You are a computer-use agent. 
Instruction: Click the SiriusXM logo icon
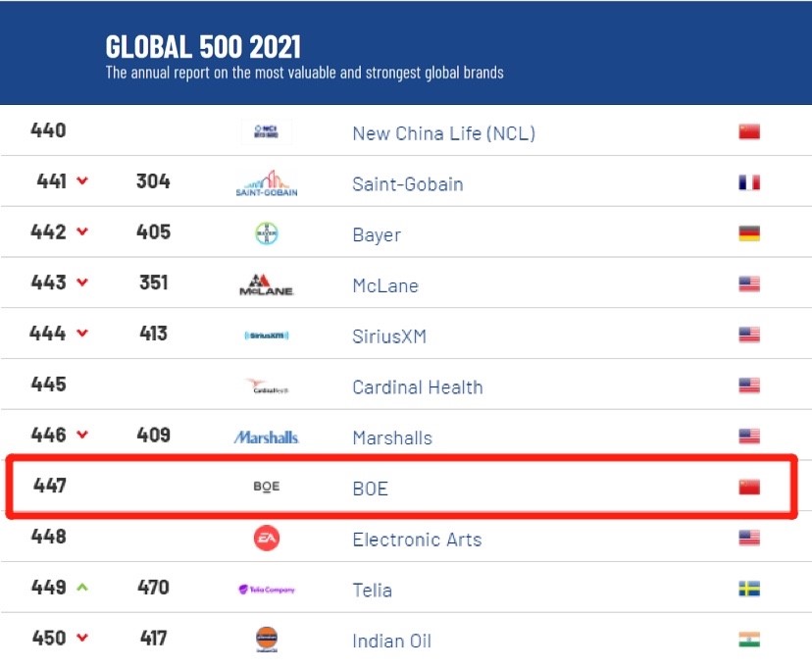click(x=266, y=336)
